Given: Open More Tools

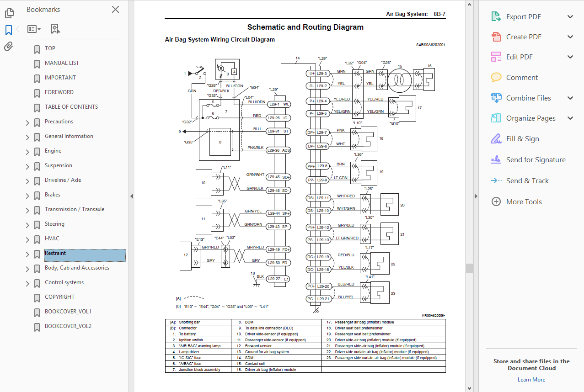Looking at the screenshot, I should (x=524, y=202).
